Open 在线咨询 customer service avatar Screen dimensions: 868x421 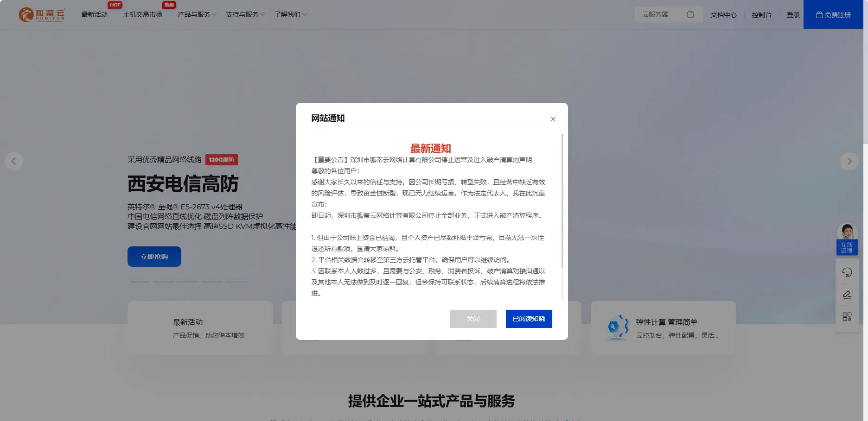click(x=847, y=239)
